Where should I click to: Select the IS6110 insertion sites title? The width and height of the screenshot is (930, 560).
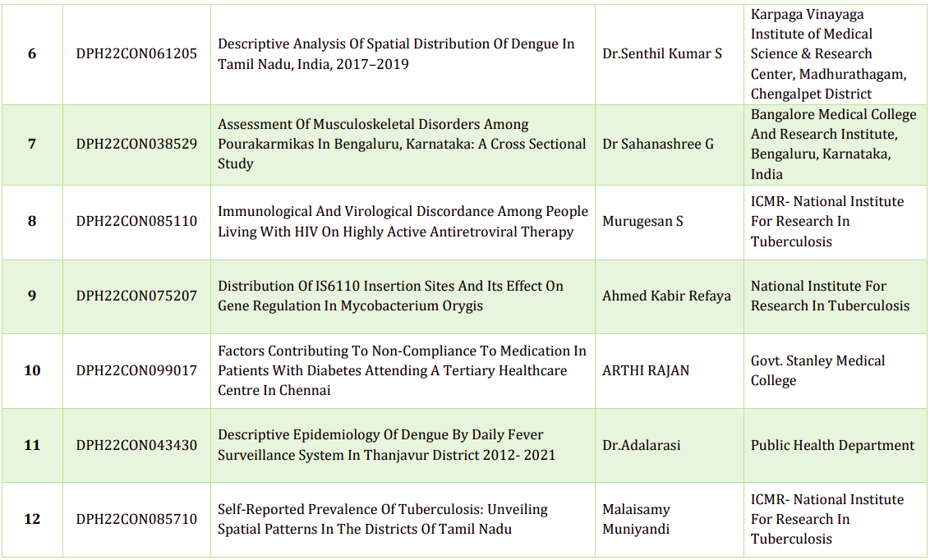pyautogui.click(x=390, y=296)
